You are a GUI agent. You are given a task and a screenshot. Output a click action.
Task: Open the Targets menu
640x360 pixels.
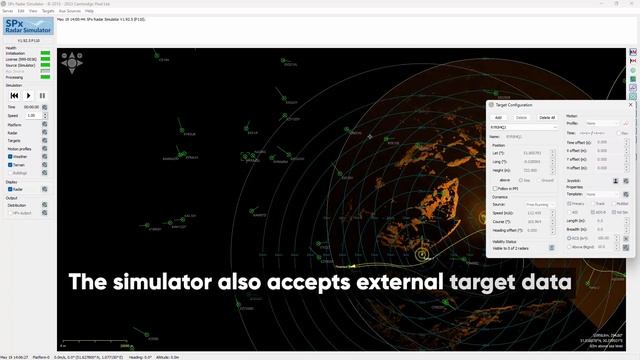click(x=48, y=11)
